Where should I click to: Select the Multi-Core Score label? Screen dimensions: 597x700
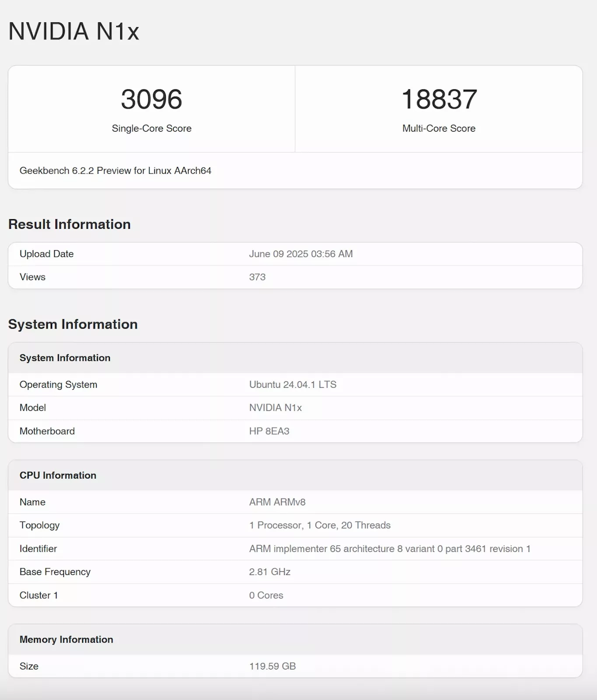(x=439, y=128)
